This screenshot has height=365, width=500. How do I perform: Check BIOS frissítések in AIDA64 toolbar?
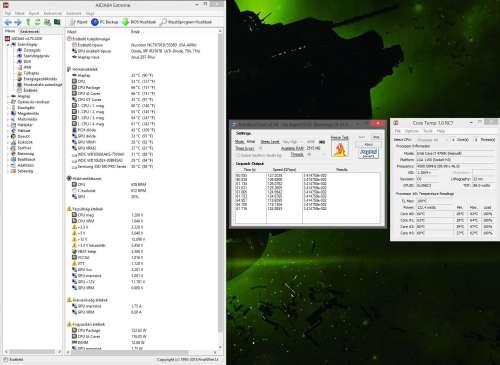click(139, 22)
